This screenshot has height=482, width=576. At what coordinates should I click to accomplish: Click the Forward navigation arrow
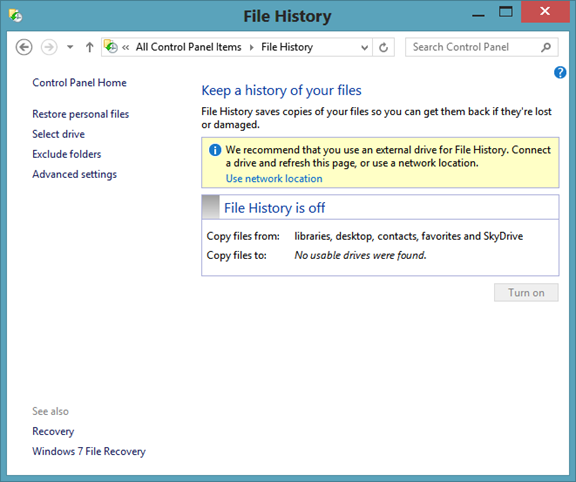pos(49,47)
